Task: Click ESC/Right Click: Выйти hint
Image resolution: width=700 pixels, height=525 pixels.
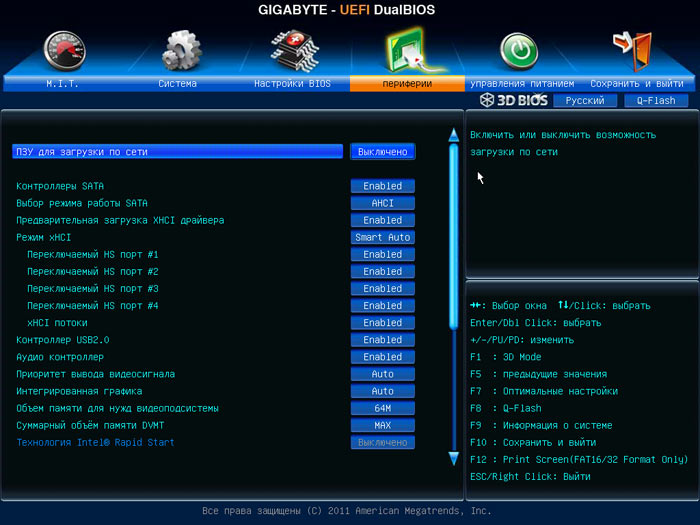Action: click(x=530, y=477)
